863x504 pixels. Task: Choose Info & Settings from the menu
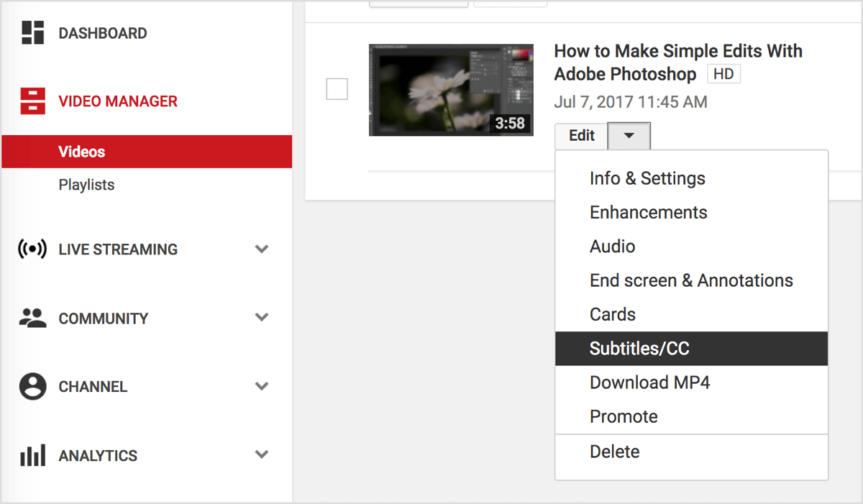coord(691,178)
